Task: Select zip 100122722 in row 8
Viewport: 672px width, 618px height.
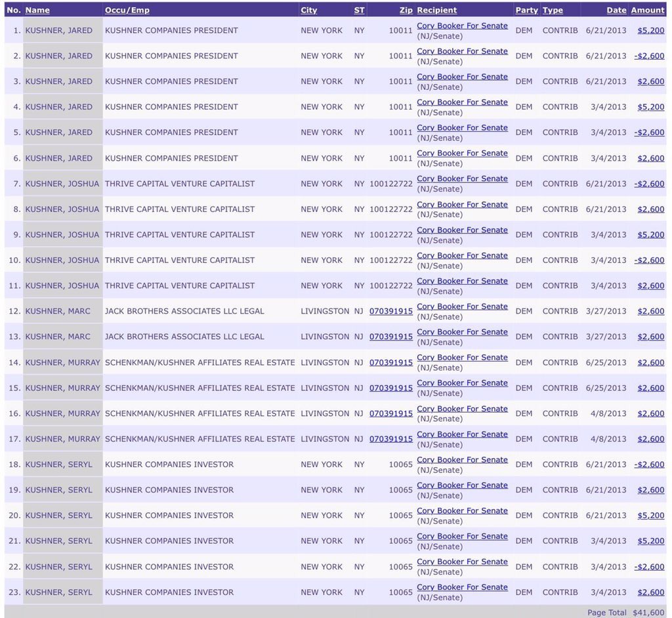Action: tap(391, 209)
